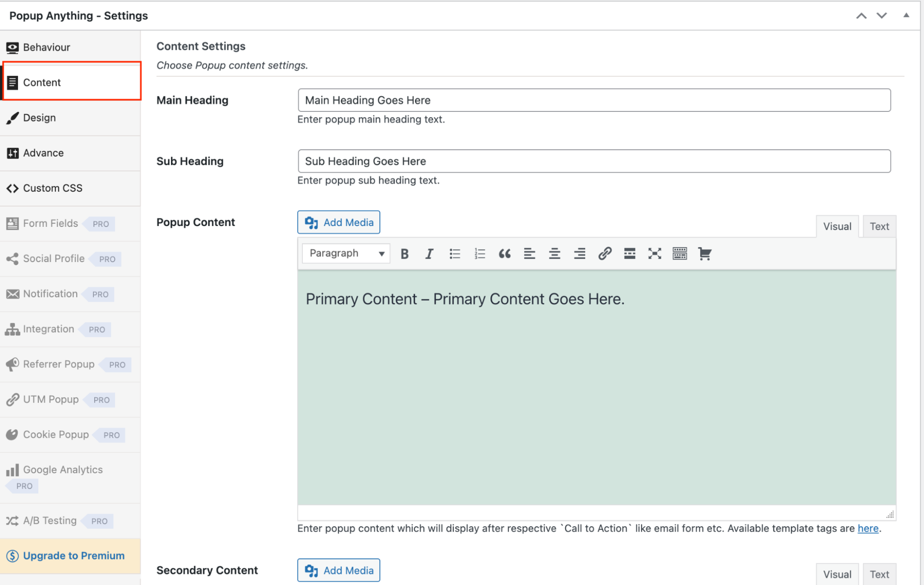Viewport: 924px width, 585px height.
Task: Switch Secondary Content editor to Text tab
Action: pyautogui.click(x=879, y=574)
